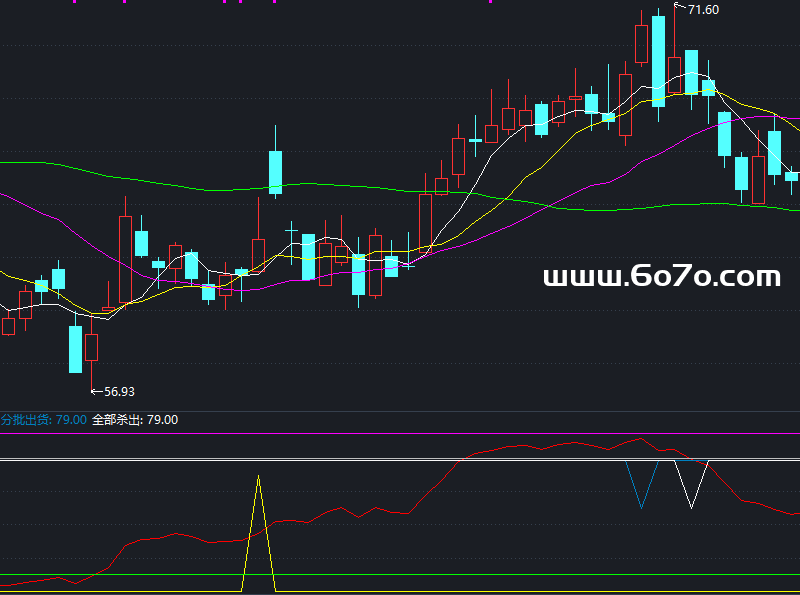Click the green horizontal threshold line in indicator

400,575
